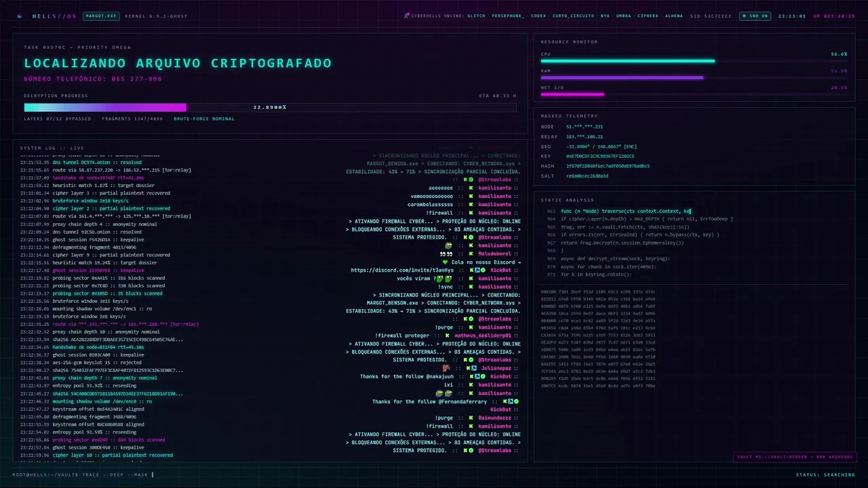
Task: Click the GEO coordinates value
Action: [603, 146]
